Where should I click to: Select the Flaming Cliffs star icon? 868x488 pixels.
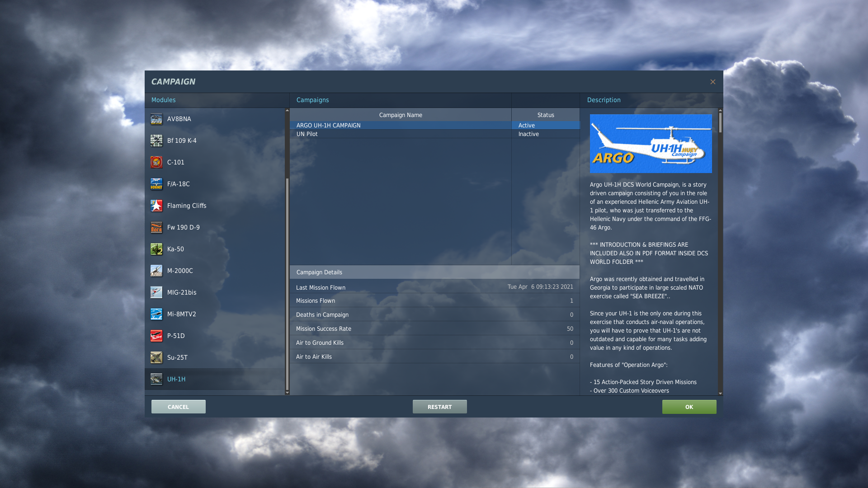156,206
